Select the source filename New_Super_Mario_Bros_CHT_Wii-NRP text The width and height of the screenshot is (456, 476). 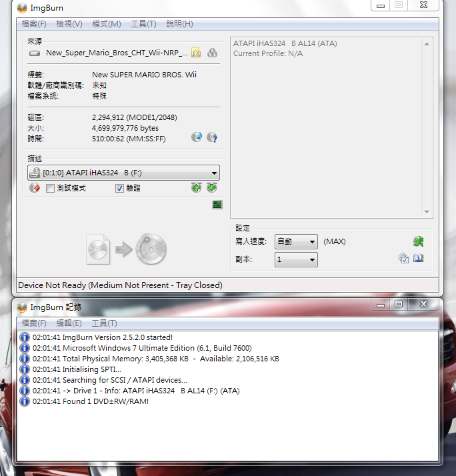pos(117,53)
